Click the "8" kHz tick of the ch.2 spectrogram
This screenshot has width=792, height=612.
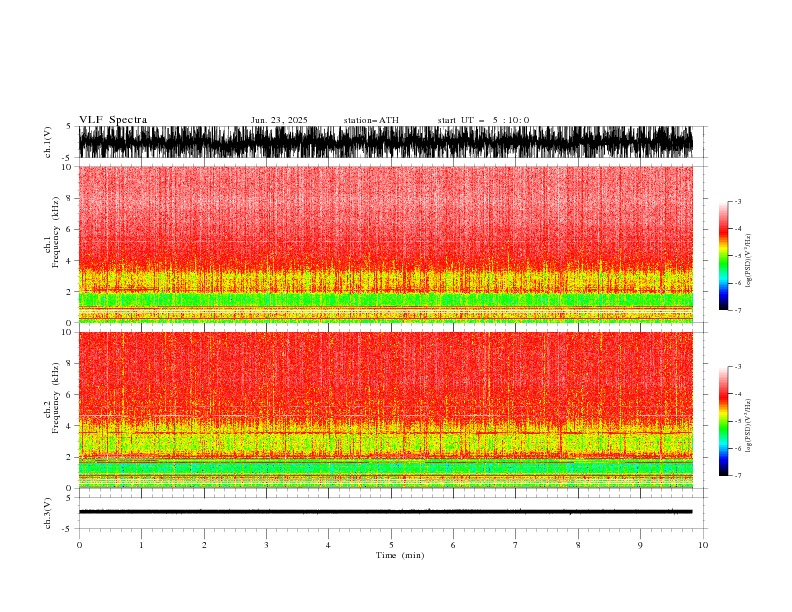tap(69, 364)
